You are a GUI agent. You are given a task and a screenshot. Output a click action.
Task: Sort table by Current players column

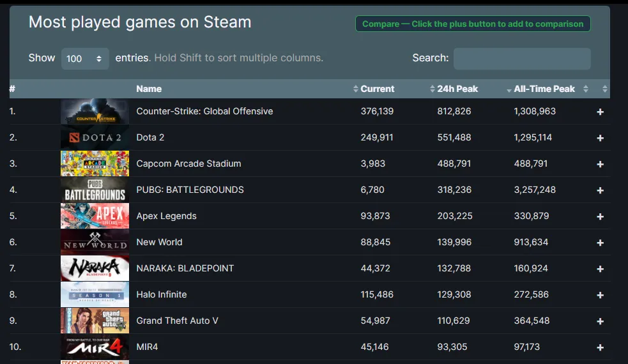click(378, 89)
